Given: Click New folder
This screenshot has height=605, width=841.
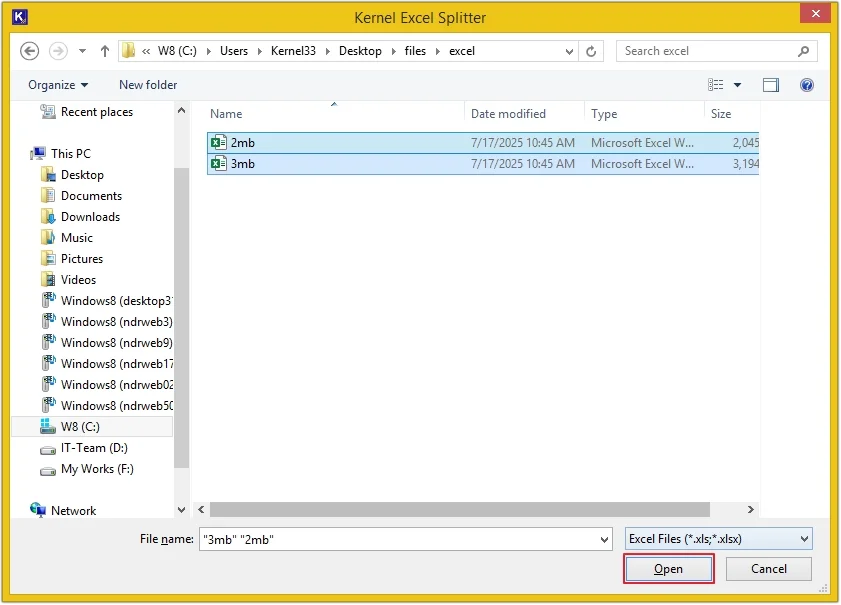Looking at the screenshot, I should click(148, 85).
